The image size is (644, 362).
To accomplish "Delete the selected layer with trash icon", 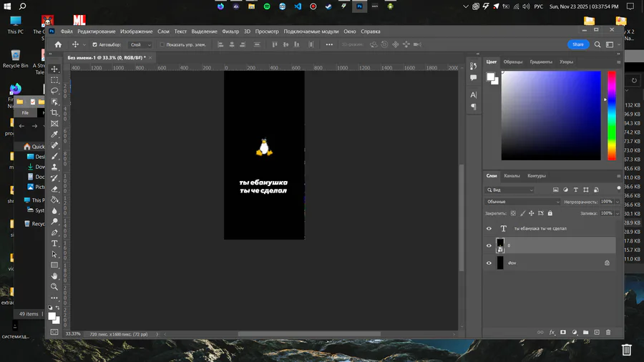I will [608, 333].
